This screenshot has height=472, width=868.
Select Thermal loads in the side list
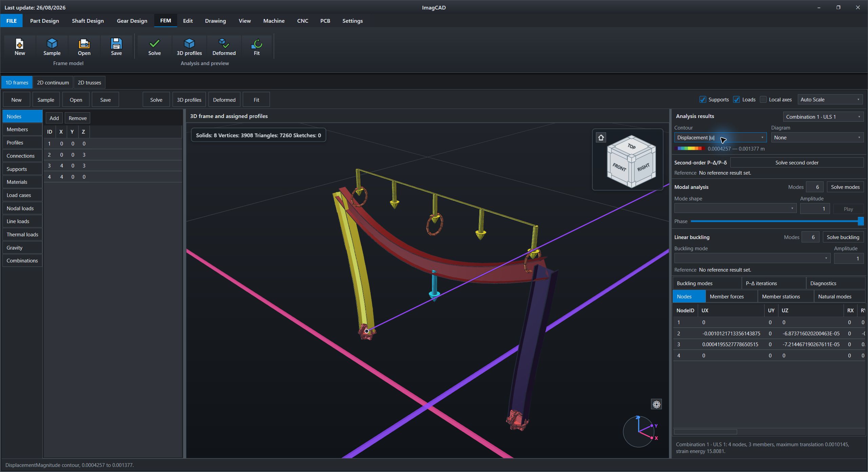pos(22,234)
